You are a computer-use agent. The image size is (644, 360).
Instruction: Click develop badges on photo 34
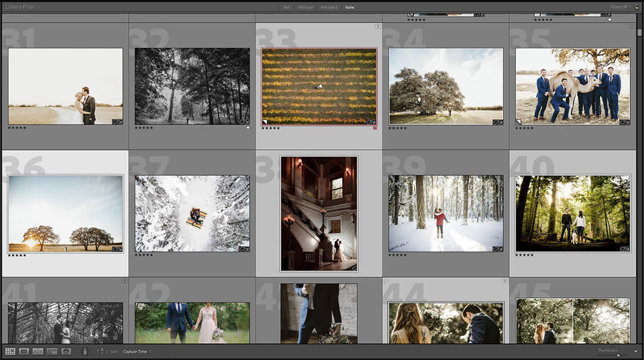click(498, 122)
